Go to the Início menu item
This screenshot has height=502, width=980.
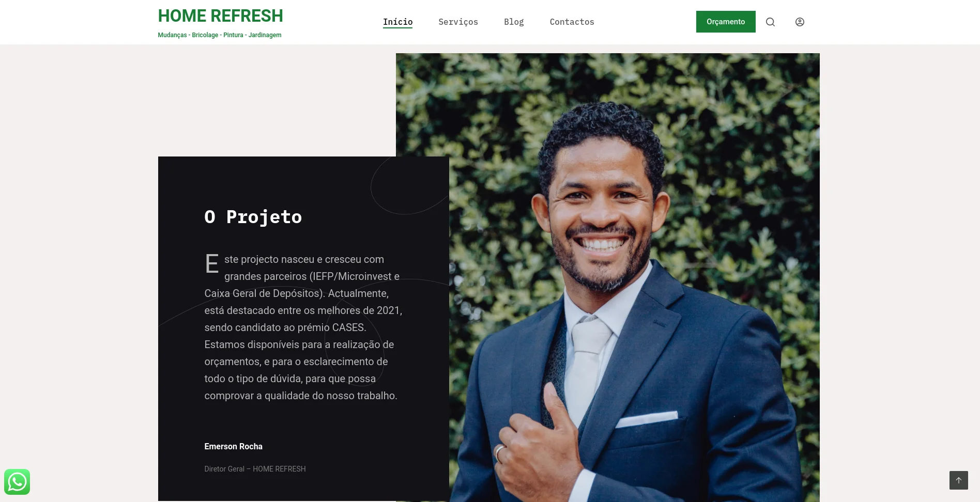[x=397, y=22]
